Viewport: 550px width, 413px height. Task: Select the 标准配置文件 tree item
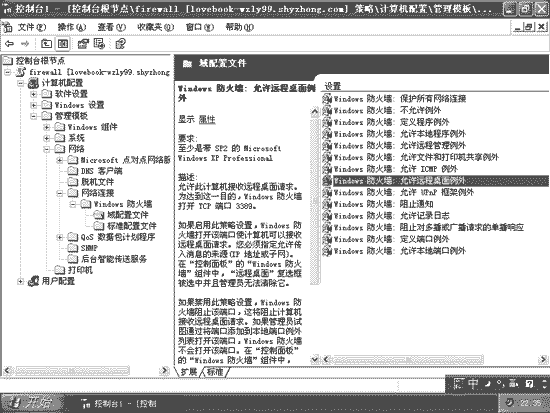tap(132, 226)
